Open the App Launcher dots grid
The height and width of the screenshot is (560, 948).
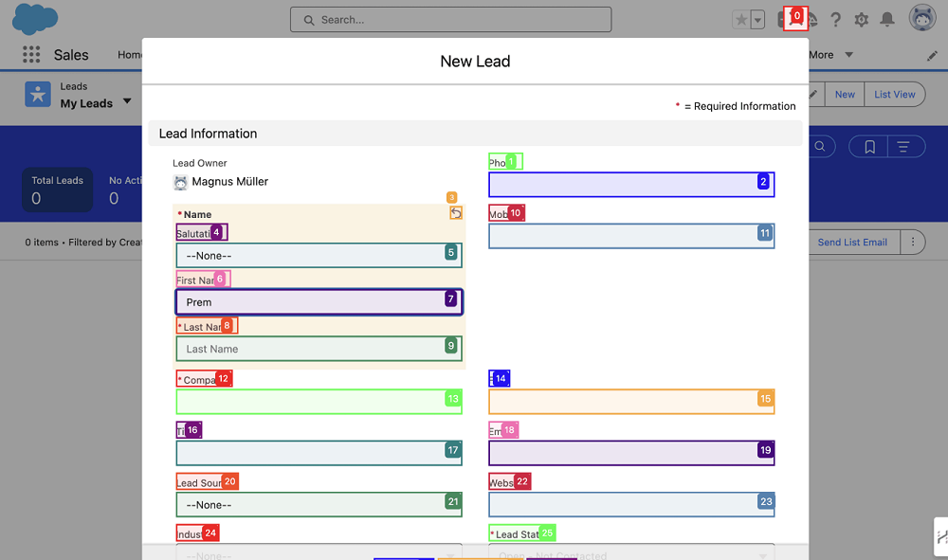(x=31, y=54)
